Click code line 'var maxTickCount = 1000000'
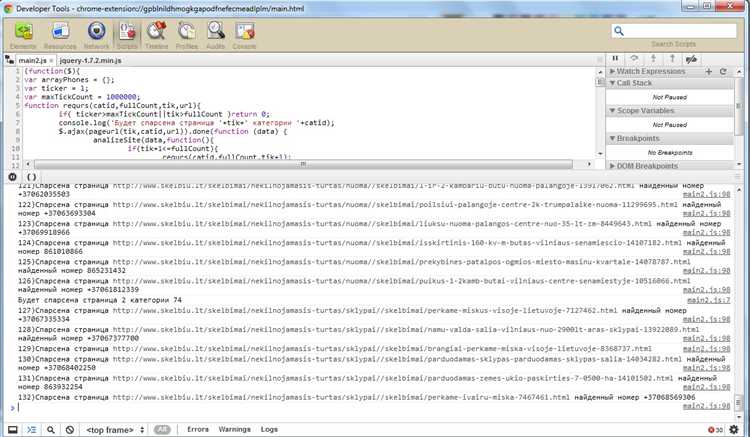The width and height of the screenshot is (750, 437). click(82, 97)
